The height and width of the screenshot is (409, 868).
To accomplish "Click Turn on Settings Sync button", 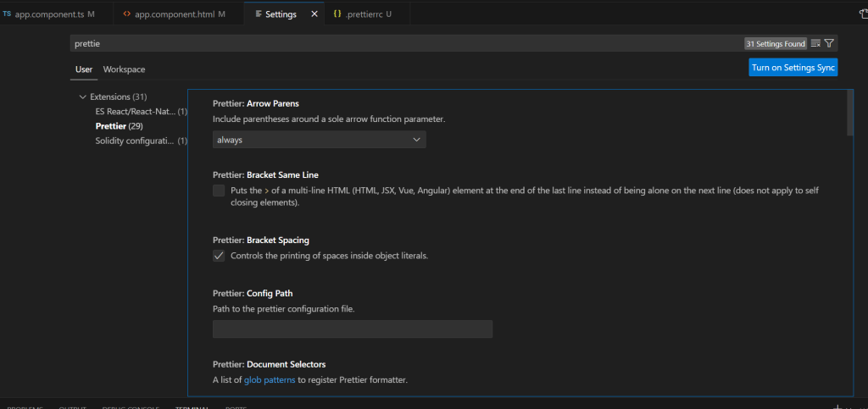I will click(793, 68).
